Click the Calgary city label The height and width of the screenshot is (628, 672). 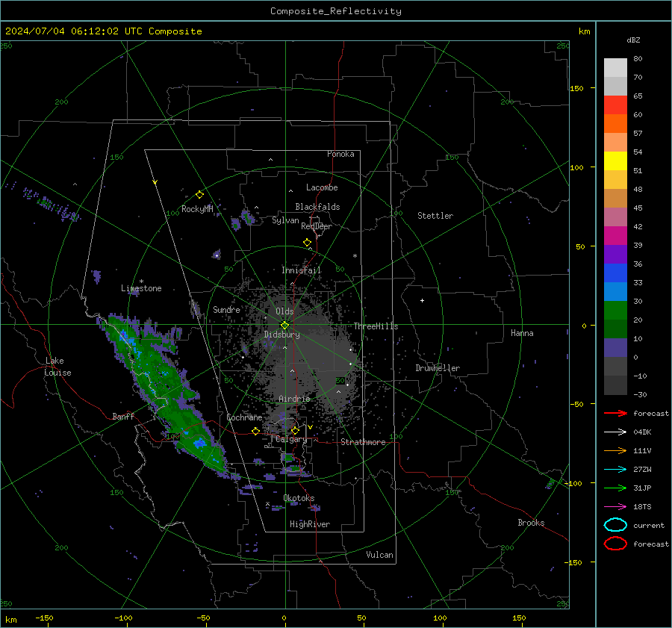[291, 439]
